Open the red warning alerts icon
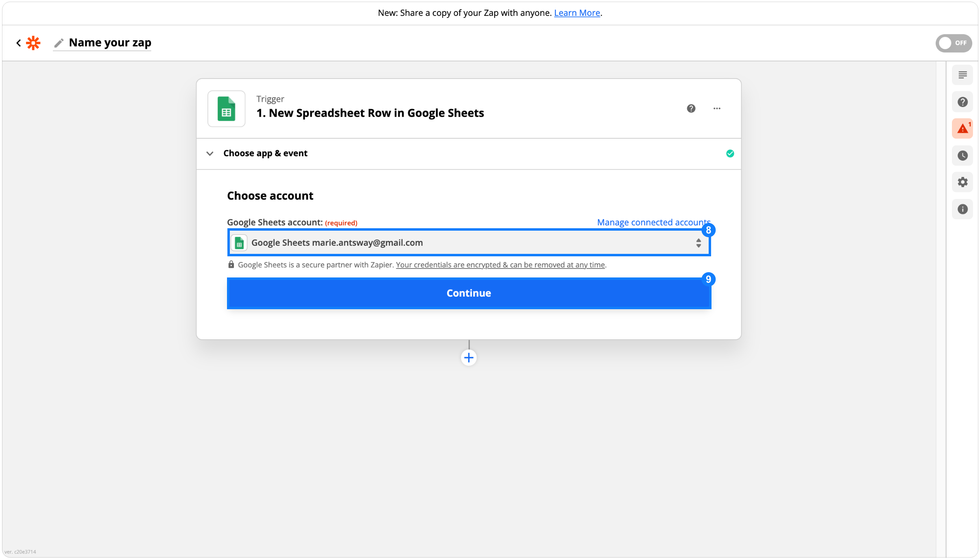The image size is (980, 559). (x=963, y=129)
